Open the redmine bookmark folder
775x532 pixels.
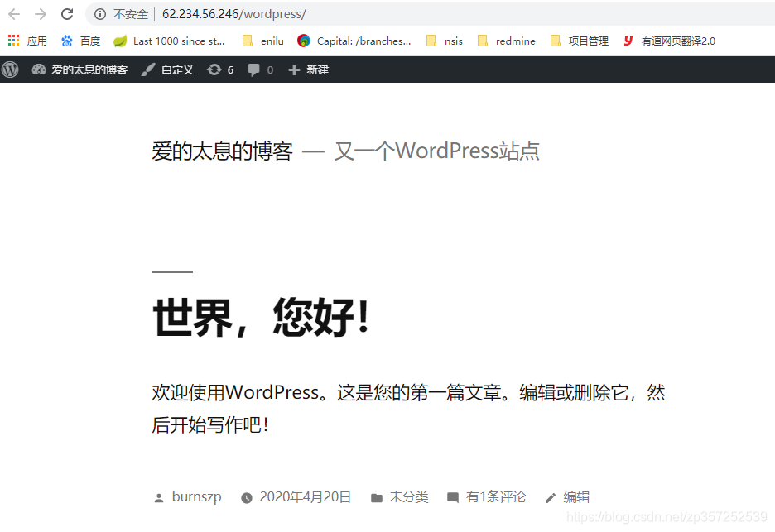pos(507,41)
